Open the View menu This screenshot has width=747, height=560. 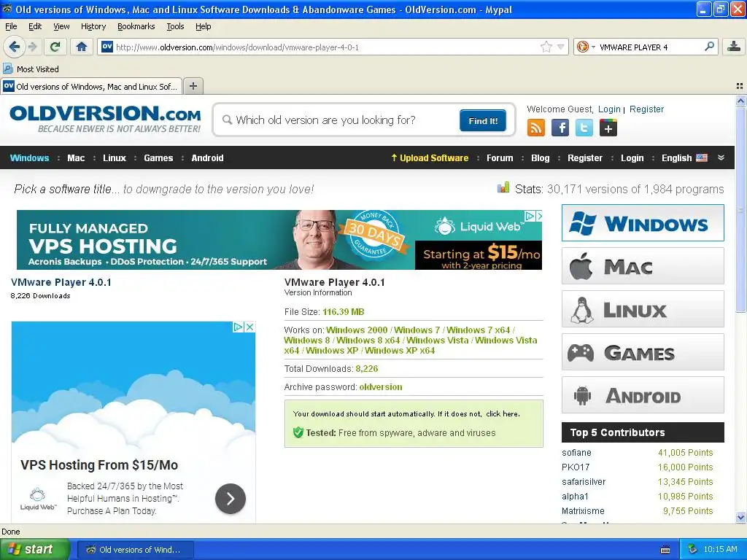61,26
